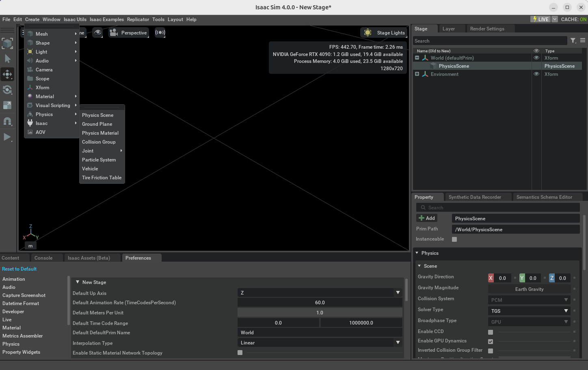Open the Visual Scripting submenu
This screenshot has width=588, height=370.
[52, 105]
